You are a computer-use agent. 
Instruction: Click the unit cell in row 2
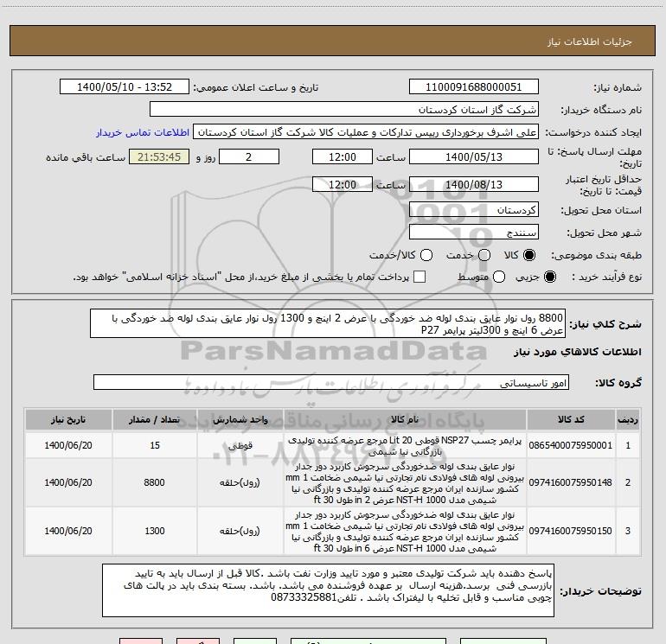[x=240, y=482]
